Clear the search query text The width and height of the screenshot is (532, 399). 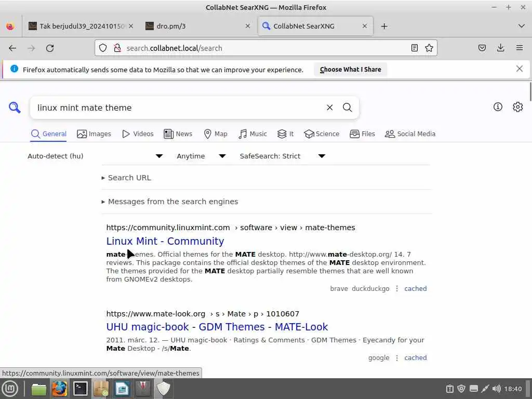pyautogui.click(x=329, y=108)
